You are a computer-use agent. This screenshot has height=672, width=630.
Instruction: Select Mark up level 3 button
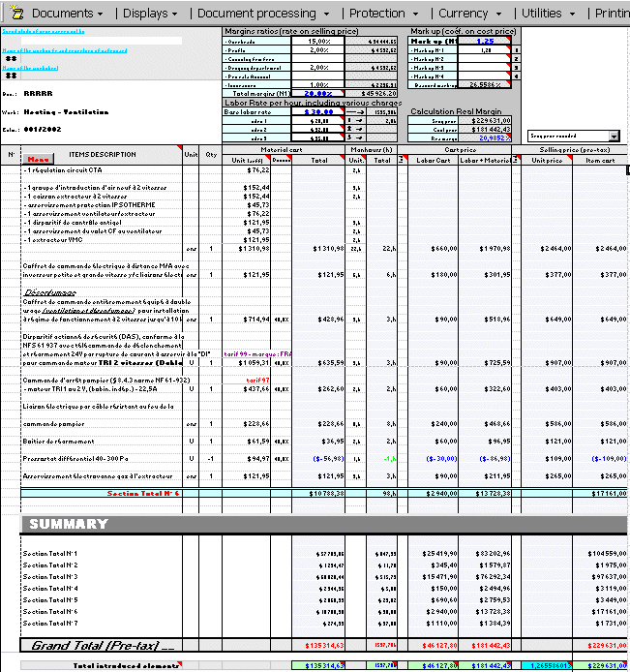point(517,68)
